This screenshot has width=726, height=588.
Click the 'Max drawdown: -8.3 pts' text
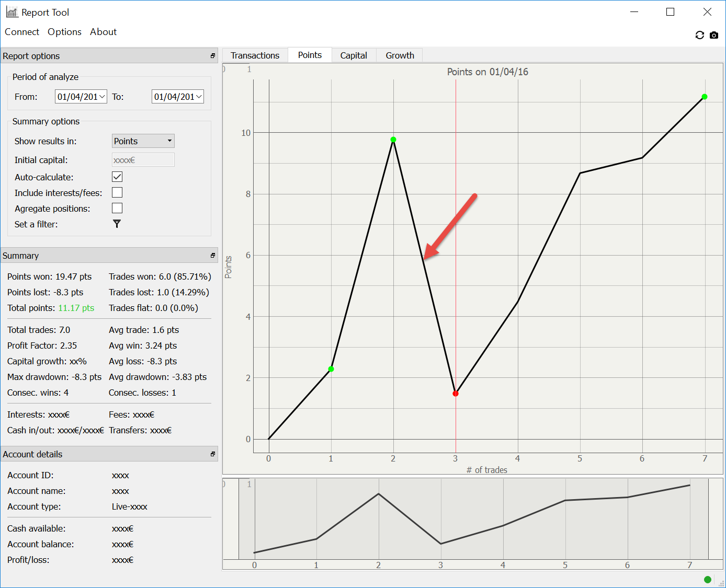[54, 377]
